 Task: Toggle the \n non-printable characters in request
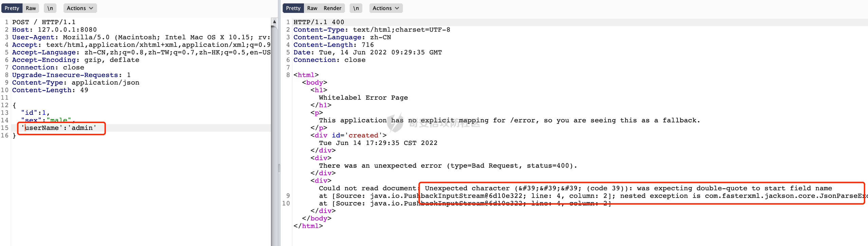[x=50, y=8]
